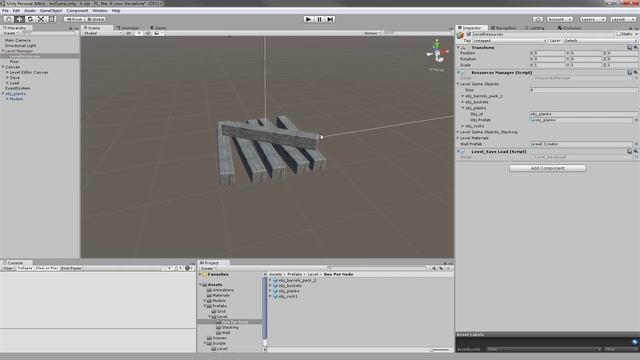Toggle Error Pause in Console
This screenshot has height=360, width=640.
71,268
